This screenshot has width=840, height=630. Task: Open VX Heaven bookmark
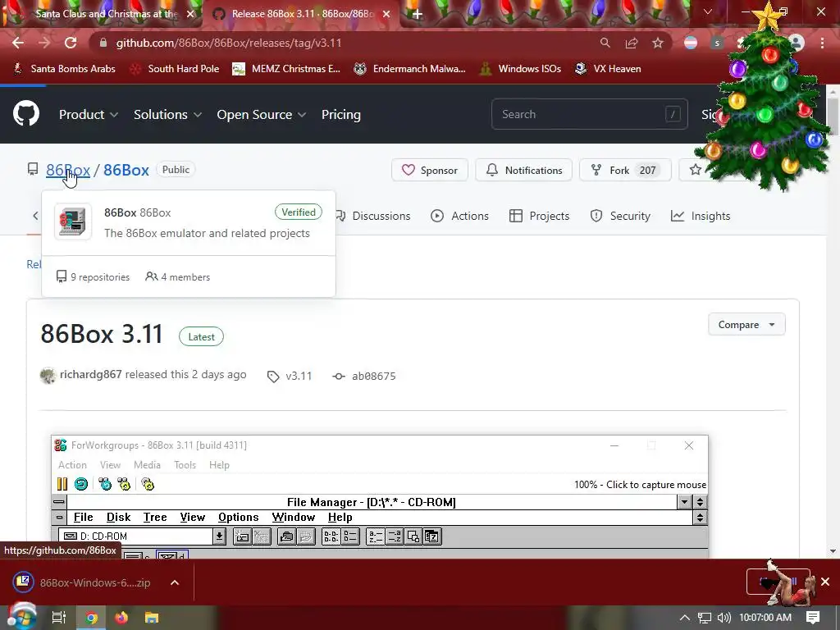(x=608, y=69)
